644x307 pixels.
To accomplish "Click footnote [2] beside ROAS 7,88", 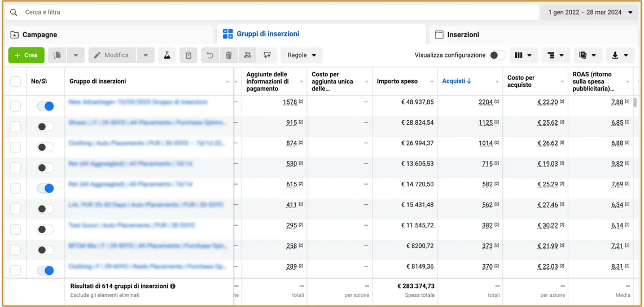I will coord(628,102).
